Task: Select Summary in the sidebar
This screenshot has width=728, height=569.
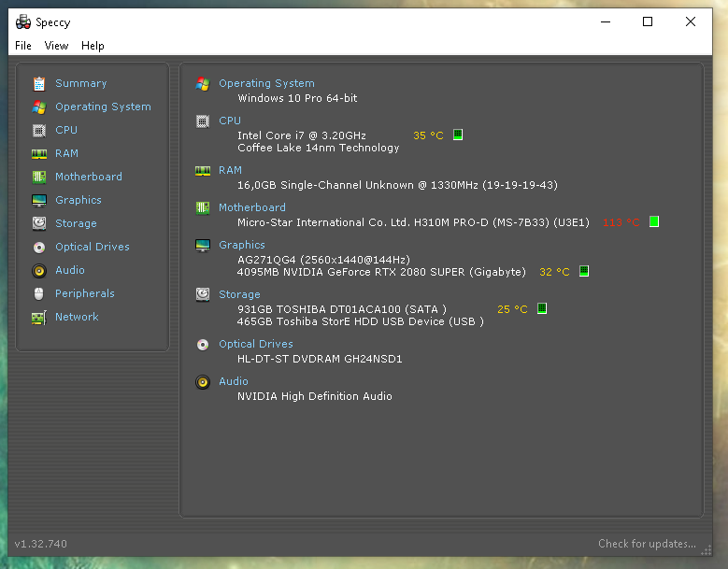Action: [x=81, y=83]
